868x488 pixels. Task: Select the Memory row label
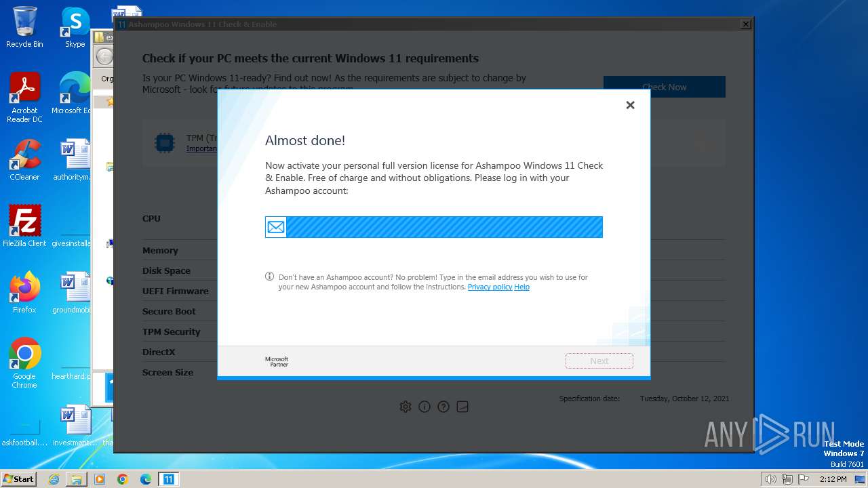[160, 250]
